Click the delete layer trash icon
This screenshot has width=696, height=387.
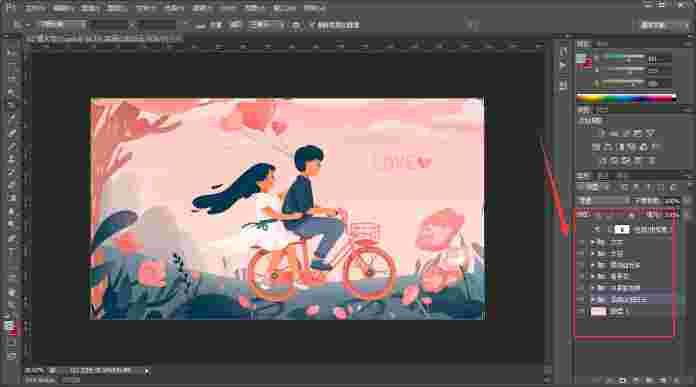click(676, 380)
